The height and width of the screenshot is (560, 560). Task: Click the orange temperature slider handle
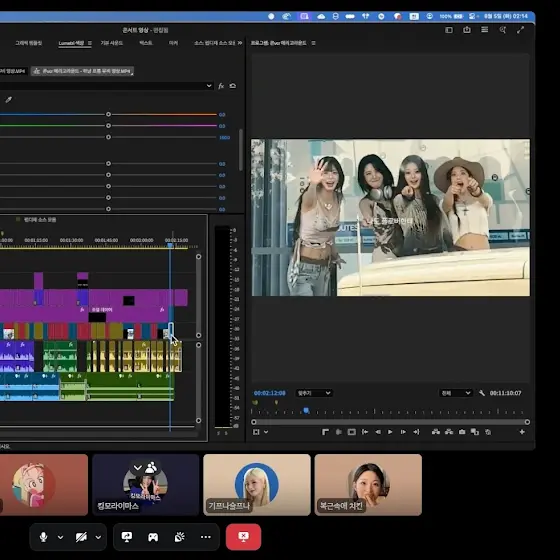108,115
